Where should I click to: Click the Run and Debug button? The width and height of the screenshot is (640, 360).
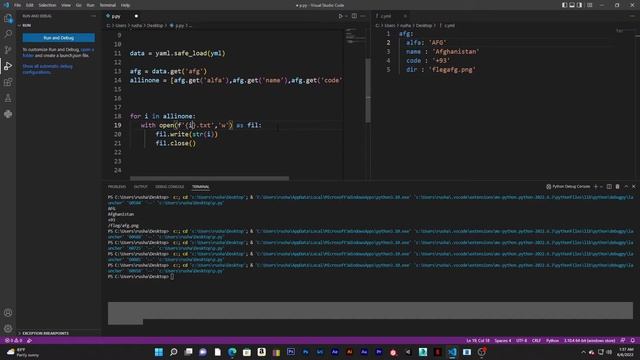58,38
